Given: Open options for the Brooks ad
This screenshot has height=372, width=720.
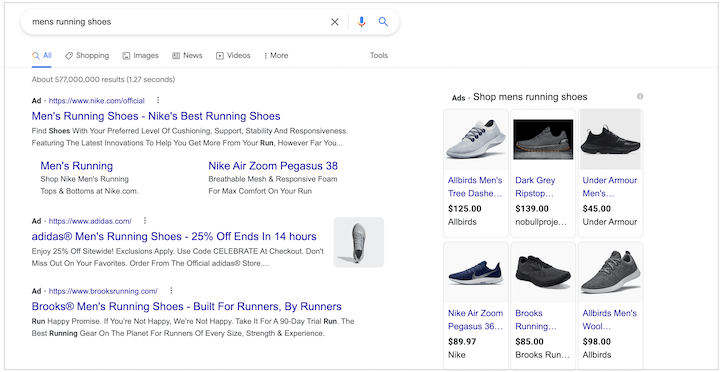Looking at the screenshot, I should (x=171, y=291).
